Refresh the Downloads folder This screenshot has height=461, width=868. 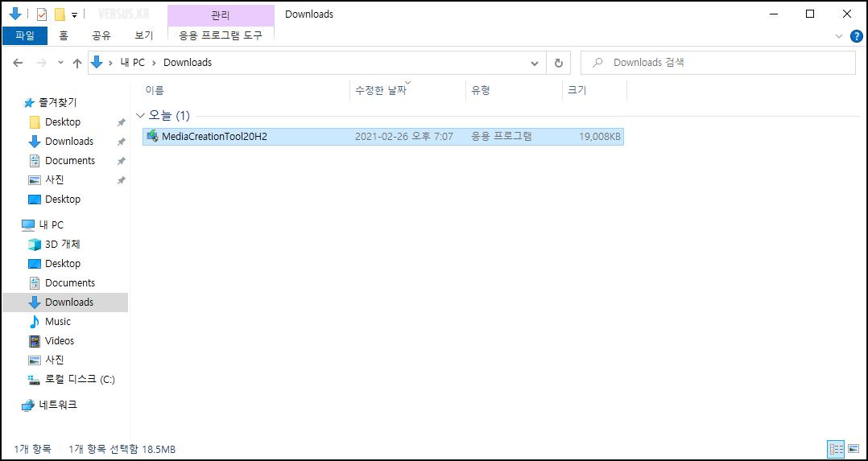click(559, 63)
